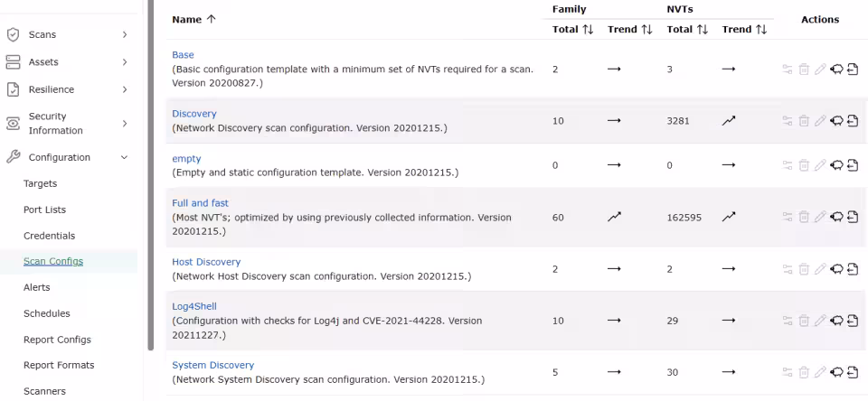Open the Log4Shell config details link
The height and width of the screenshot is (401, 868).
coord(194,306)
